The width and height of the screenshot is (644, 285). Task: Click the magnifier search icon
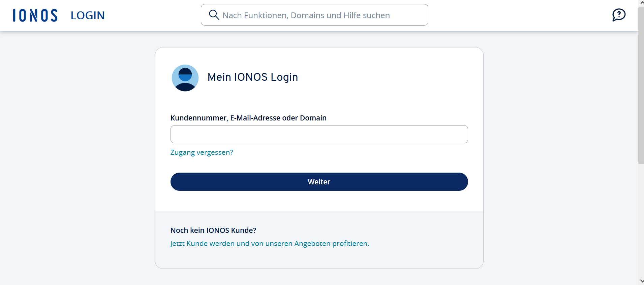(x=214, y=15)
